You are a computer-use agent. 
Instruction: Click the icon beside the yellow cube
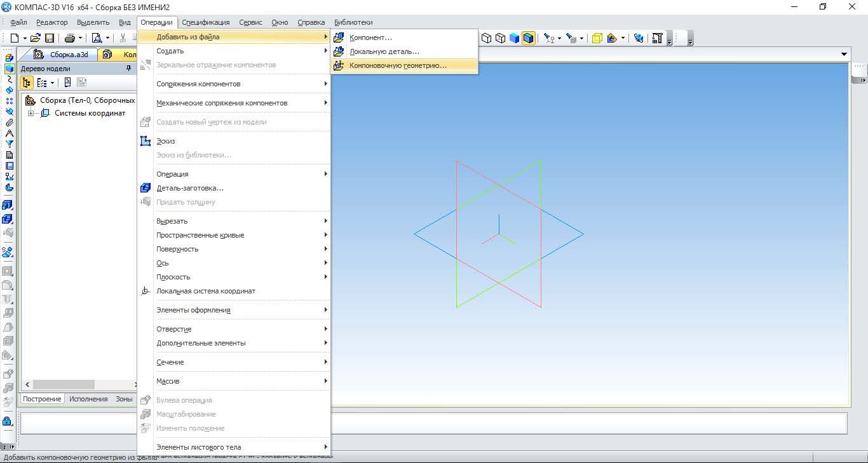coord(612,38)
